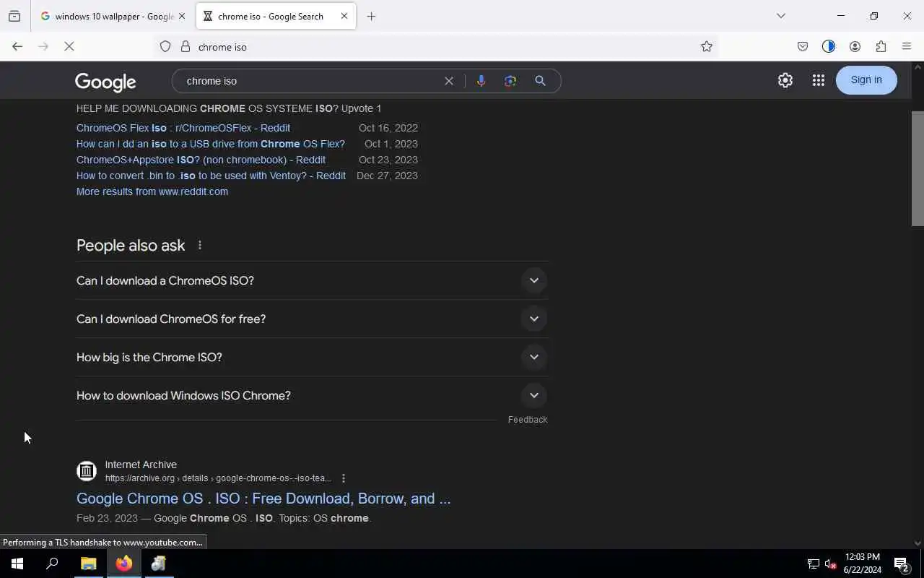Viewport: 924px width, 578px height.
Task: Open More results from www.reddit.com
Action: point(152,191)
